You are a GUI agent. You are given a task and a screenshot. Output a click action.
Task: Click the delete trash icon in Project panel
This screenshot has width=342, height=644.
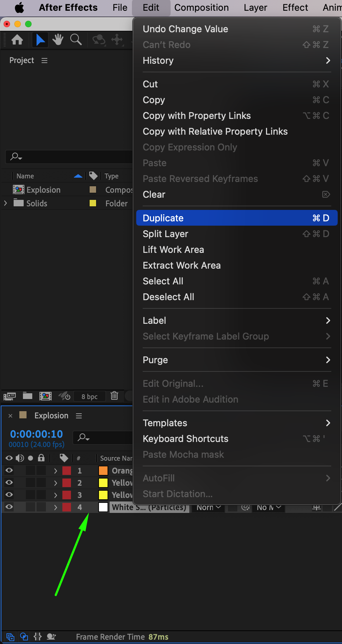click(114, 396)
